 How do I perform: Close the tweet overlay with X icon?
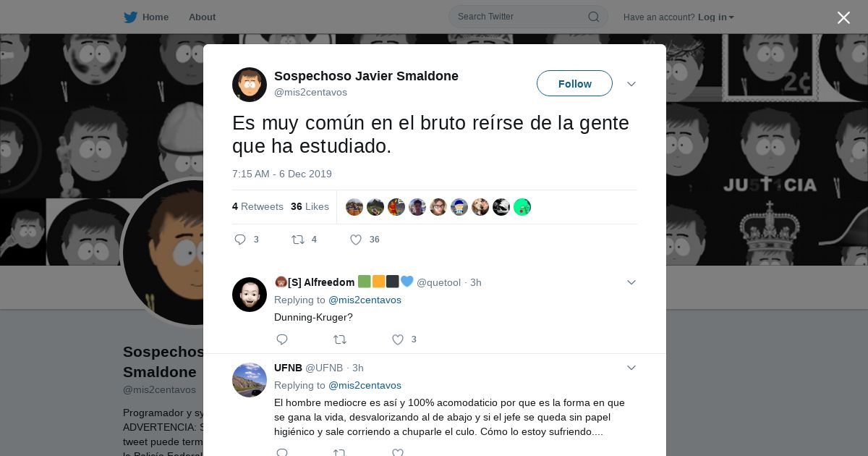tap(843, 17)
